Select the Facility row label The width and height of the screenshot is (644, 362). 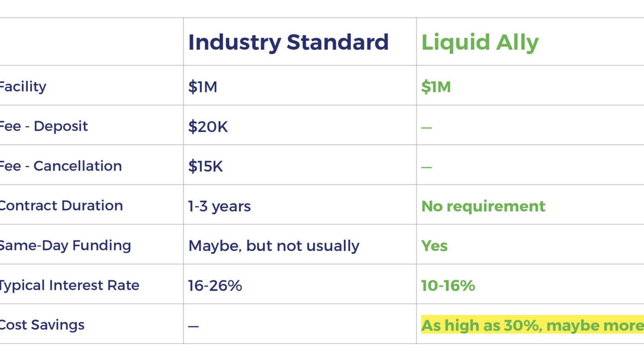click(x=23, y=86)
